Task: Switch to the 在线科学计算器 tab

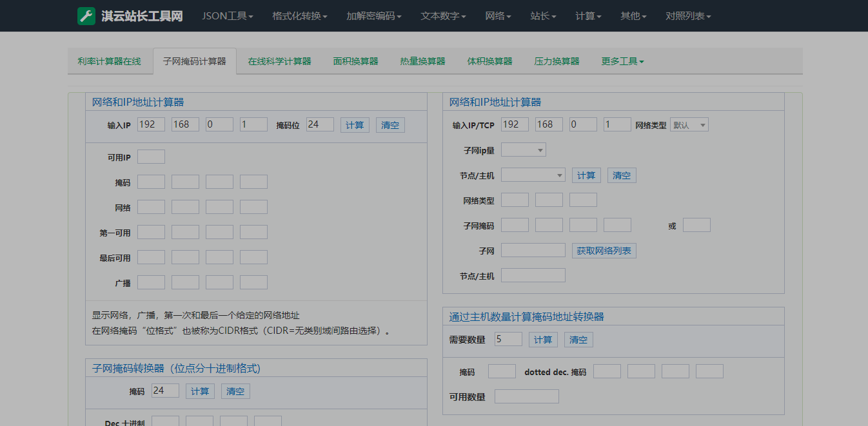Action: [x=280, y=61]
